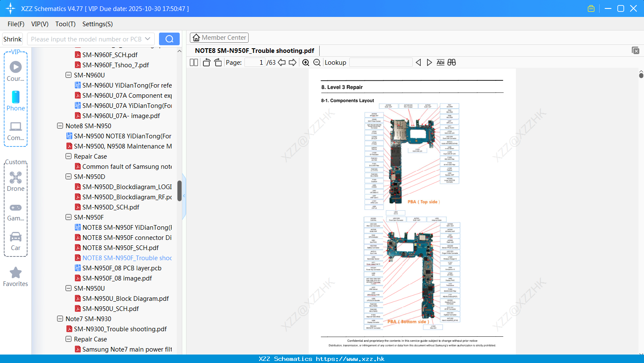644x363 pixels.
Task: Click the XZZ Schematics logo icon
Action: pyautogui.click(x=11, y=8)
